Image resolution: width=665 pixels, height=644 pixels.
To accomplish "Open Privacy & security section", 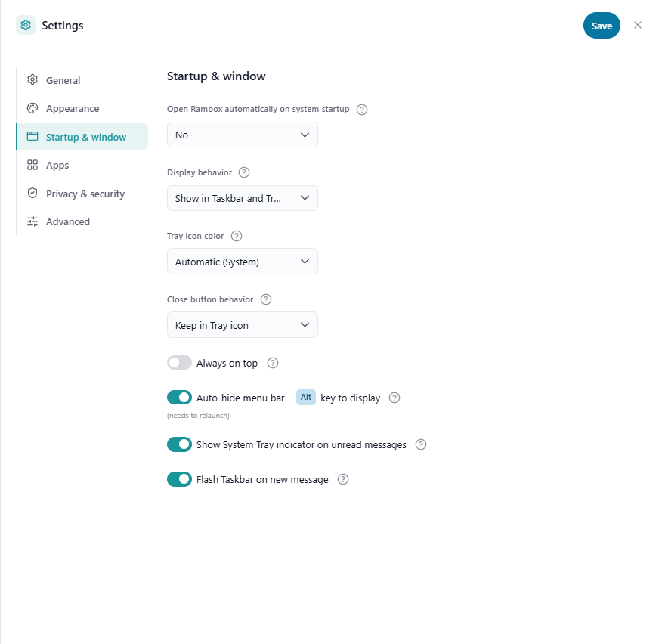I will click(x=82, y=194).
